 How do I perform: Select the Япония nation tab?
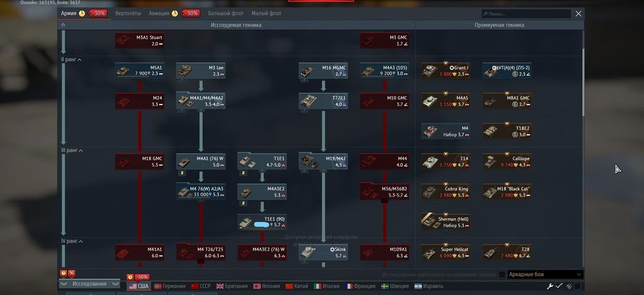267,286
